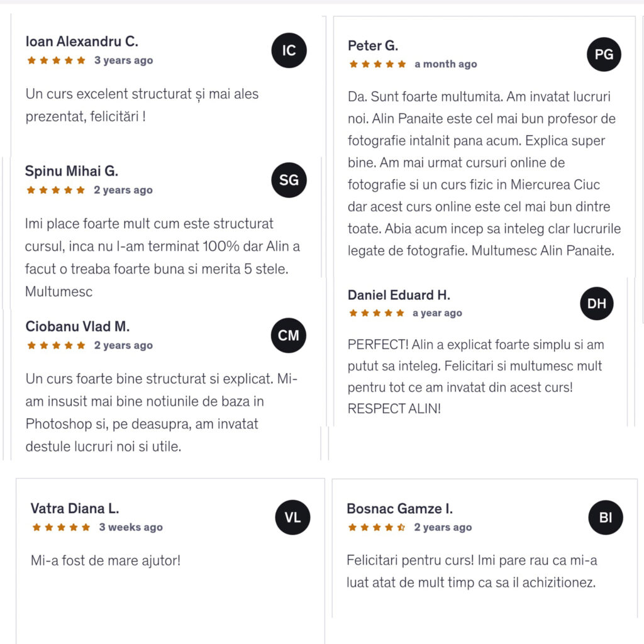Screen dimensions: 644x644
Task: Click the IC avatar of Ioan Alexandru
Action: click(x=289, y=50)
